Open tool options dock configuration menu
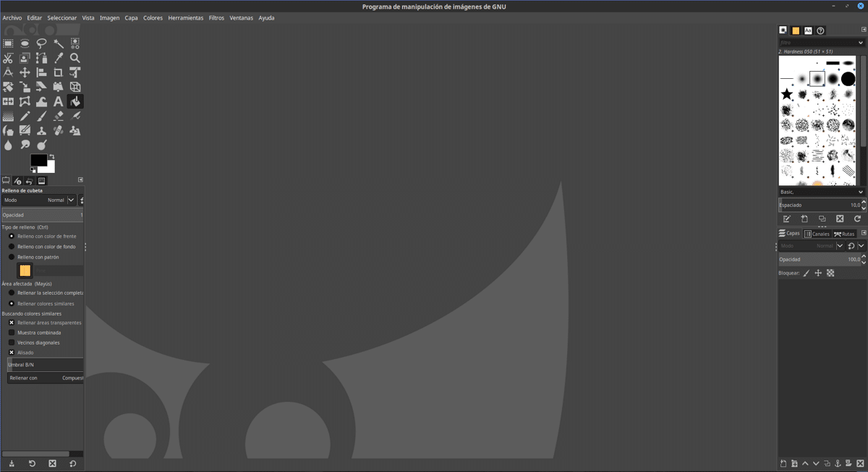This screenshot has height=472, width=868. (x=80, y=180)
